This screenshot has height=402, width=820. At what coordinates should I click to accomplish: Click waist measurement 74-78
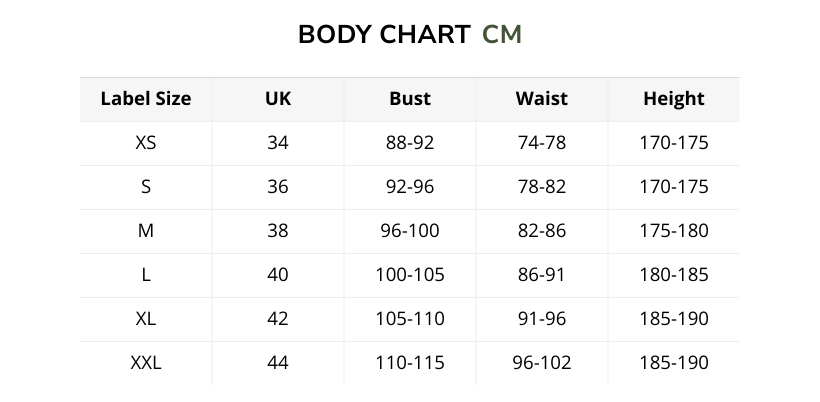tap(542, 143)
